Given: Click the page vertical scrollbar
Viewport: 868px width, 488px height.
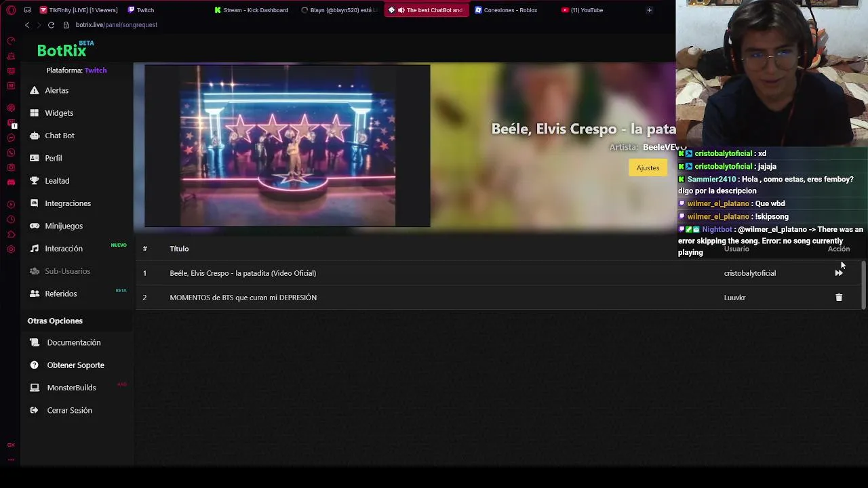Looking at the screenshot, I should [x=863, y=285].
